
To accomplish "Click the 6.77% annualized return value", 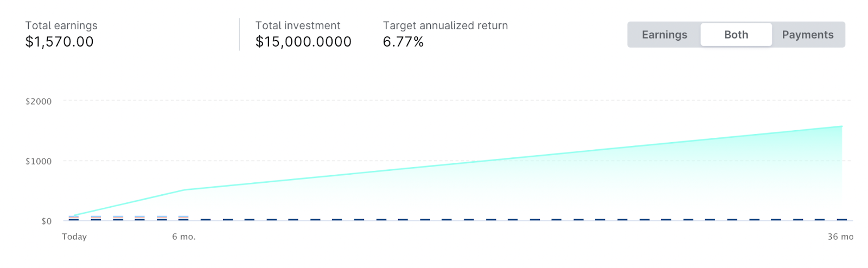I will (x=403, y=42).
